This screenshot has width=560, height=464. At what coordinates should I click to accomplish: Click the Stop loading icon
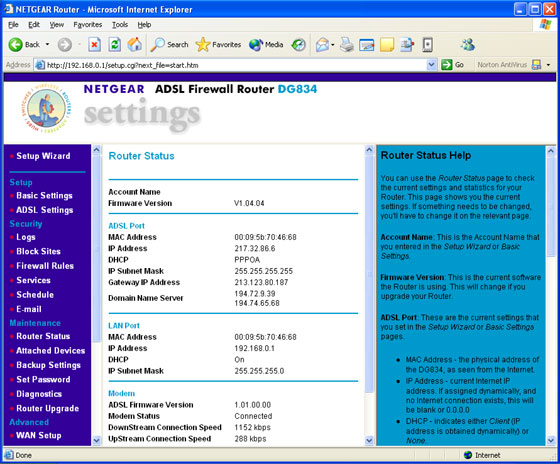tap(94, 45)
